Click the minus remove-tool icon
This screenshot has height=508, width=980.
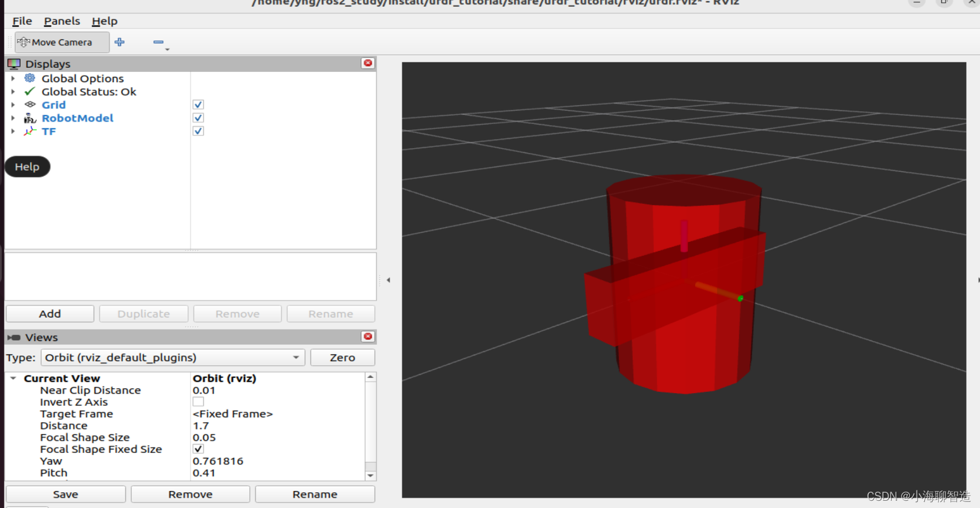(158, 42)
